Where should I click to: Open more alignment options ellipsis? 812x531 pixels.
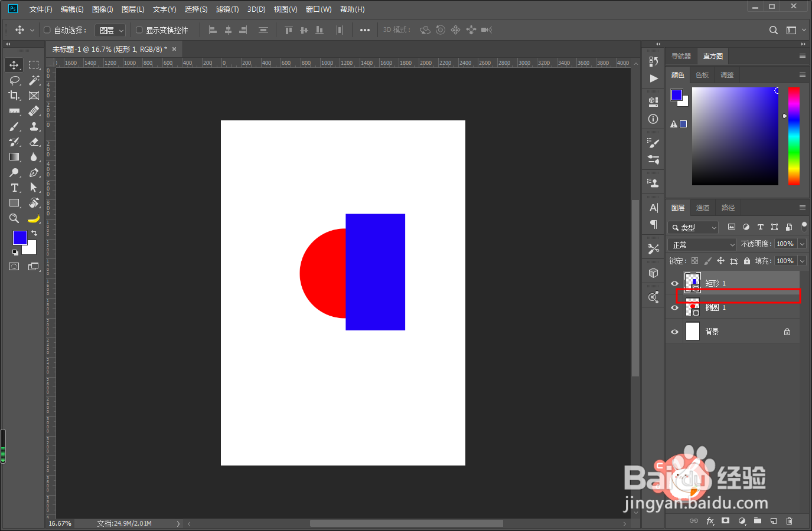click(x=365, y=30)
